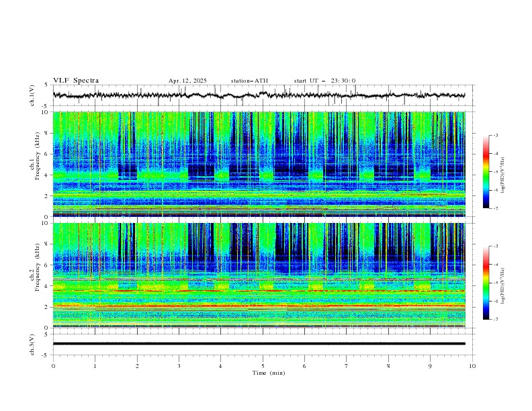Click the ch.1(V) waveform axis label
The height and width of the screenshot is (411, 532).
[x=32, y=95]
